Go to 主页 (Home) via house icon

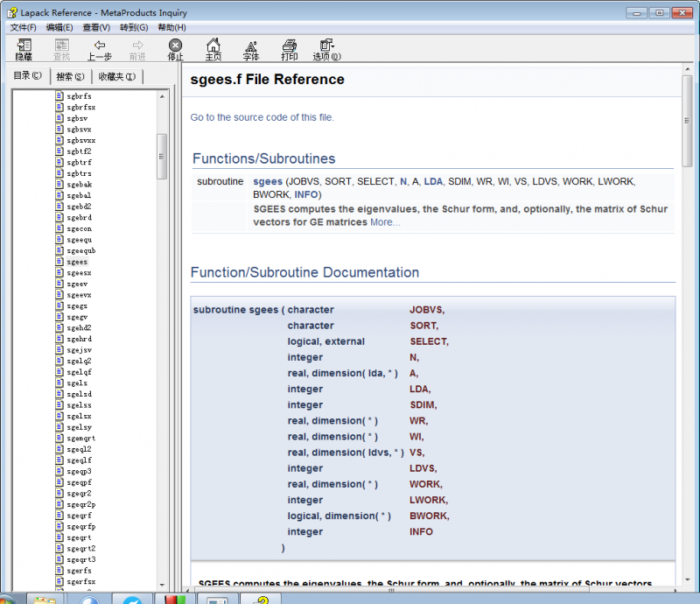[x=213, y=46]
